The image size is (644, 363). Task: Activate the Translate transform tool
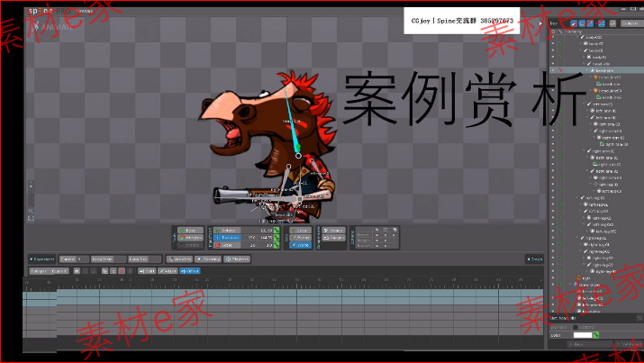coord(227,238)
